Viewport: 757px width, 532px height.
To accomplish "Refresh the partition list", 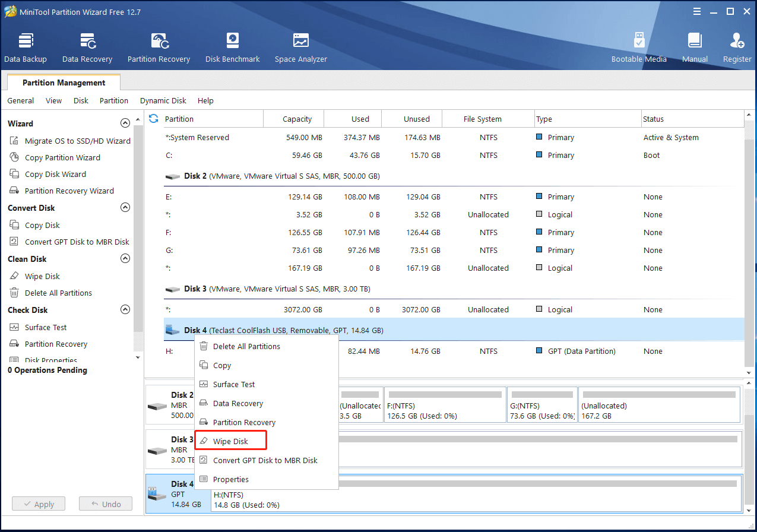I will click(x=154, y=119).
